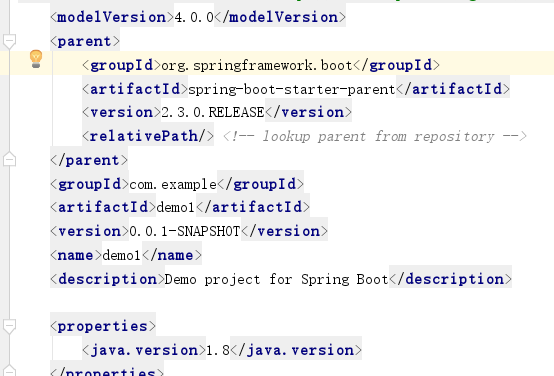Click the modelVersion value 4.0.0
Screen dimensions: 554x376
coord(194,17)
